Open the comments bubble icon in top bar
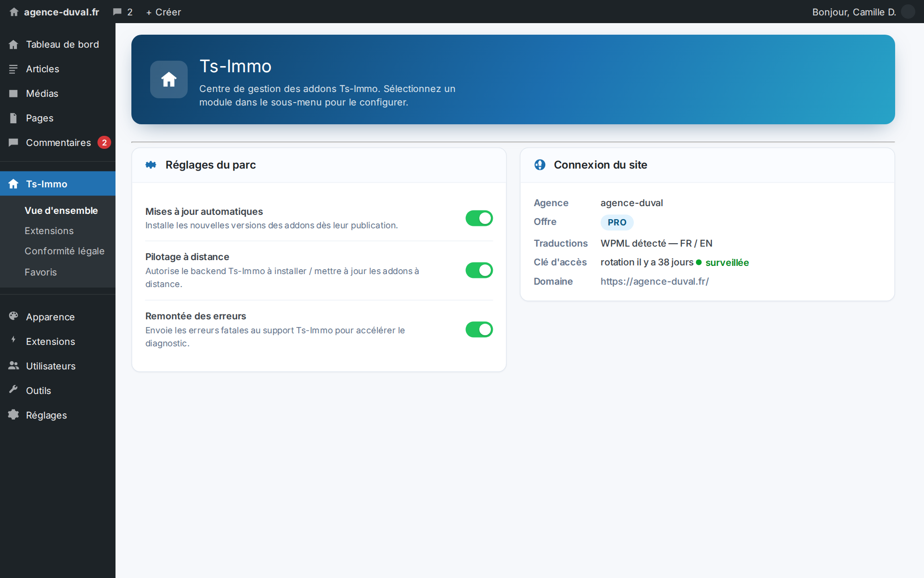 (117, 12)
